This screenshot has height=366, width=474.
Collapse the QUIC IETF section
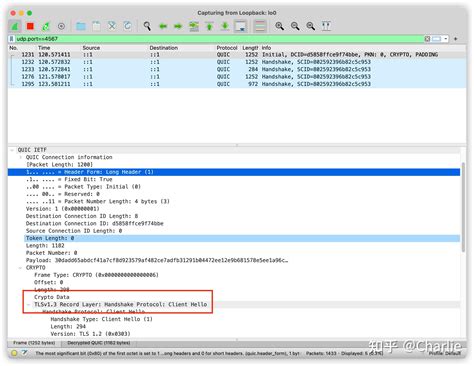click(x=12, y=150)
